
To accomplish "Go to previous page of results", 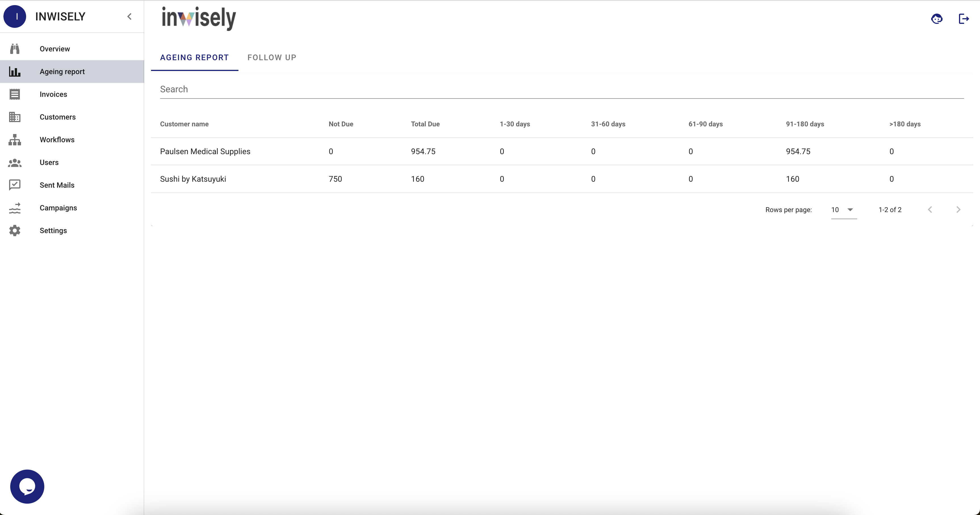I will point(930,210).
